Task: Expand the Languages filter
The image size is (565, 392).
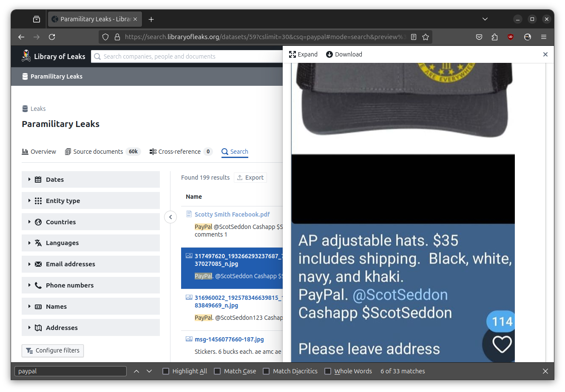Action: 91,243
